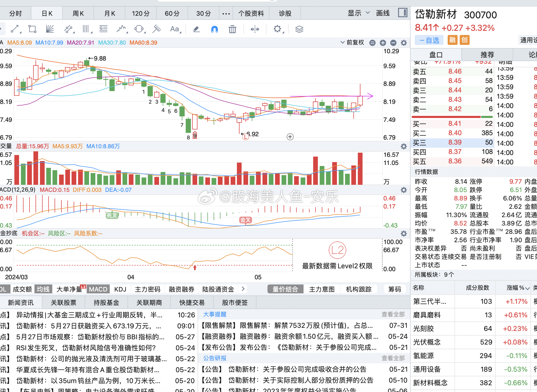The width and height of the screenshot is (537, 392).
Task: Open the MACD indicator settings gear
Action: [404, 190]
